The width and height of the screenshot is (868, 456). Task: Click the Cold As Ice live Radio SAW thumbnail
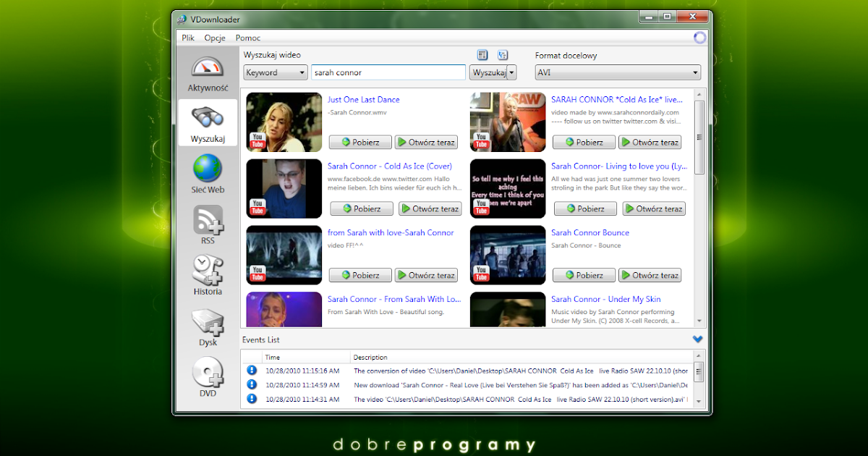click(x=508, y=122)
